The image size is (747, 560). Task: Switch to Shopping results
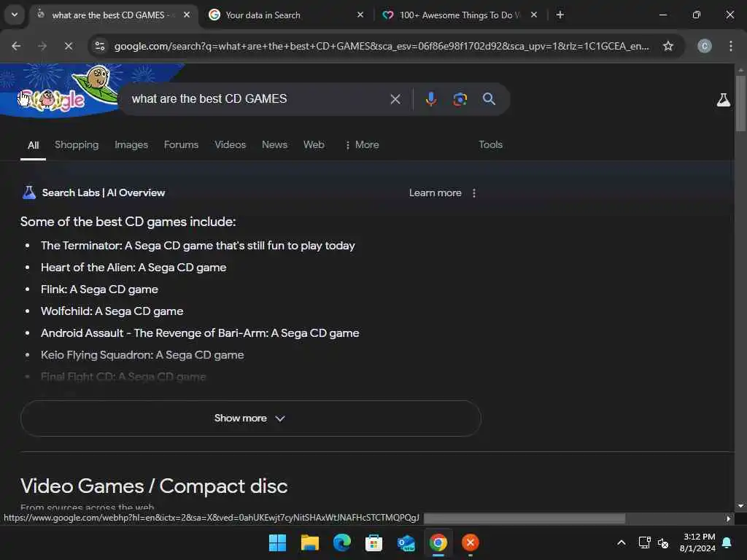[x=77, y=145]
